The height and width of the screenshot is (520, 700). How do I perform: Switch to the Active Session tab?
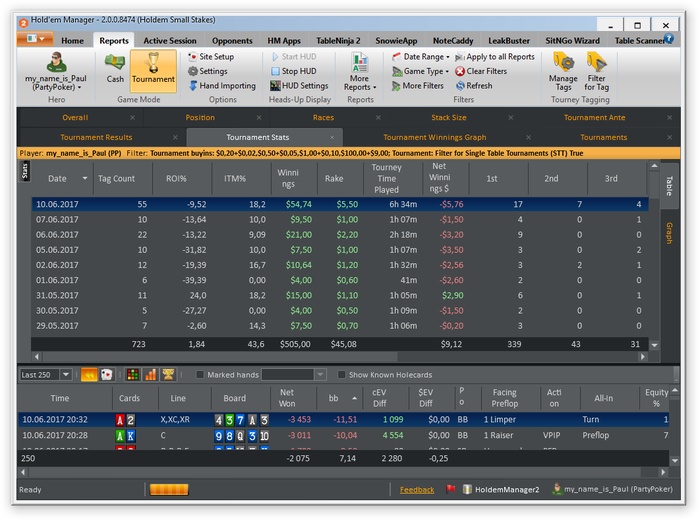tap(170, 41)
